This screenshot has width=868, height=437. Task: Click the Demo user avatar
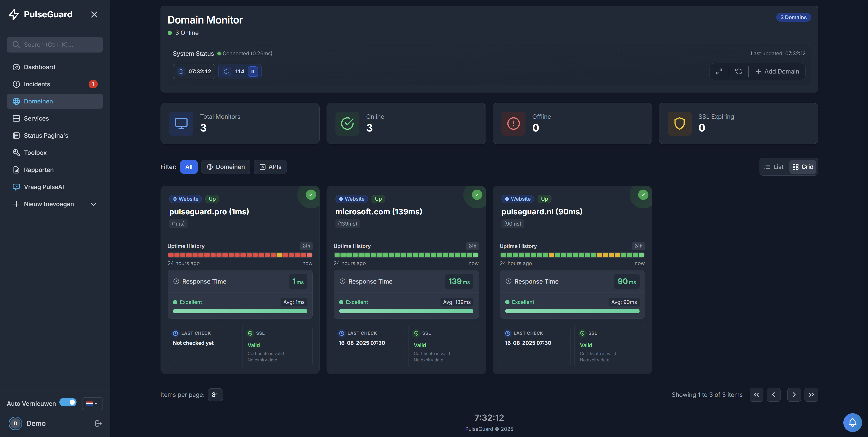[x=15, y=424]
